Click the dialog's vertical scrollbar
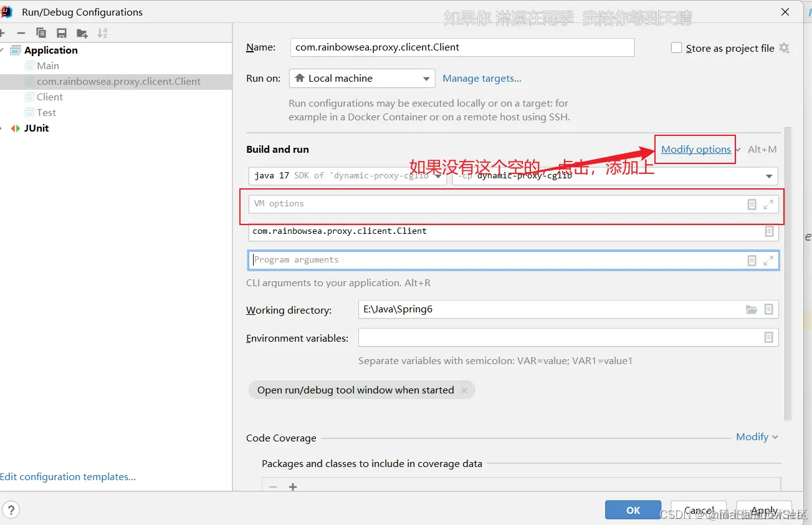812x525 pixels. coord(788,274)
